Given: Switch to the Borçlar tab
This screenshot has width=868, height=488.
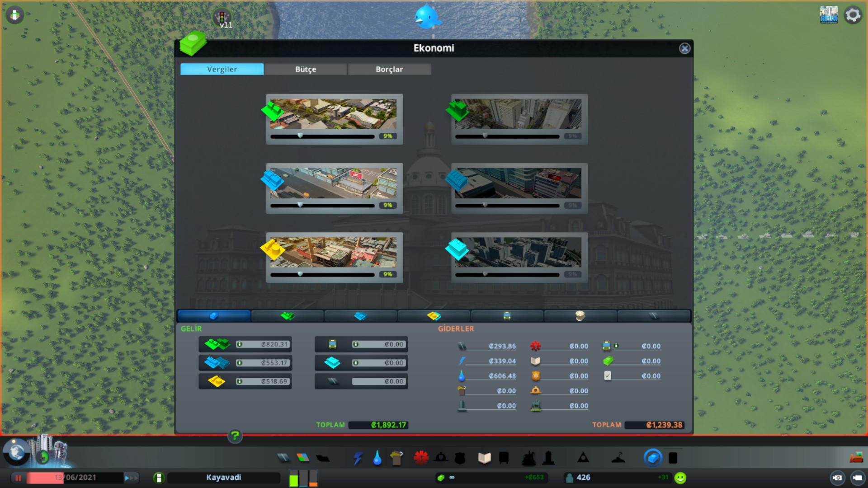Looking at the screenshot, I should (x=389, y=69).
